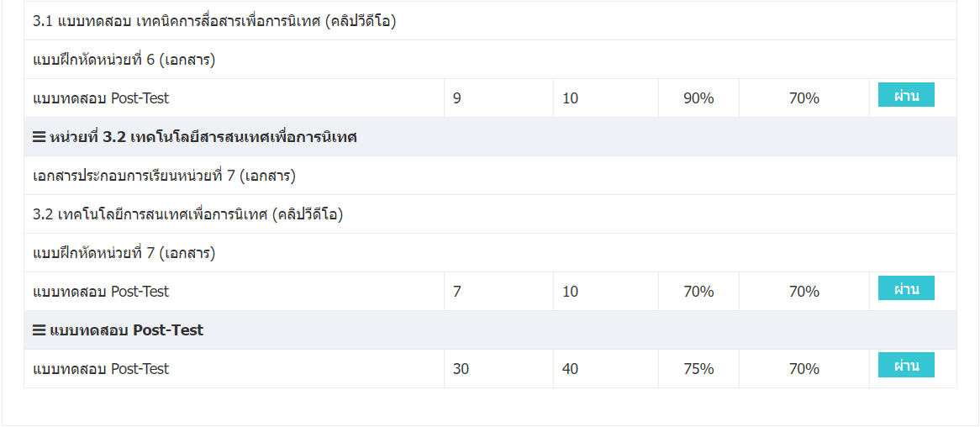Viewport: 980px width, 427px height.
Task: Collapse หน่วยที่ 3.2 เทคโนโลยีสารสนเทศเพื่อการนิเทศ section
Action: click(490, 137)
